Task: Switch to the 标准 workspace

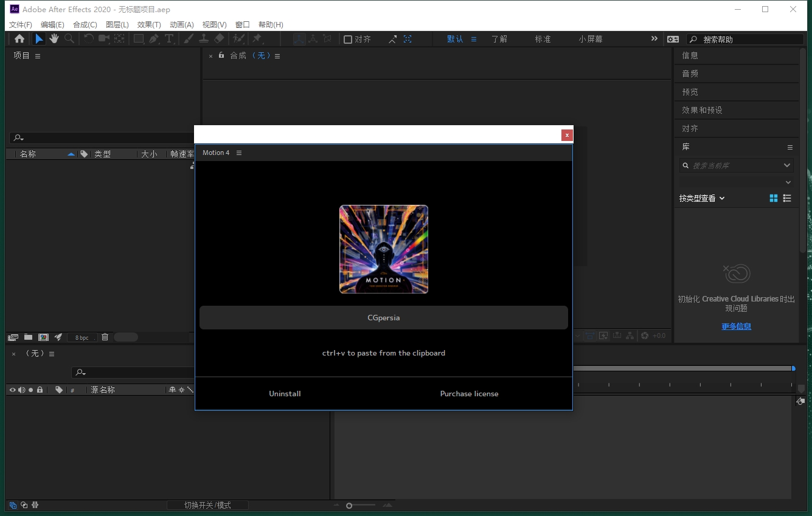Action: 543,39
